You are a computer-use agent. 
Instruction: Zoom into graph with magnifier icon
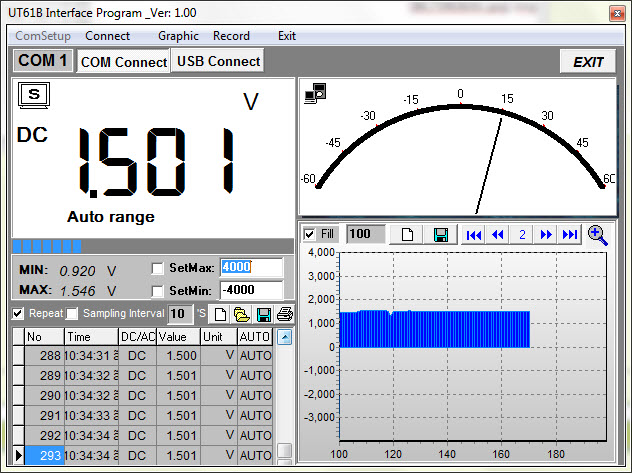597,235
